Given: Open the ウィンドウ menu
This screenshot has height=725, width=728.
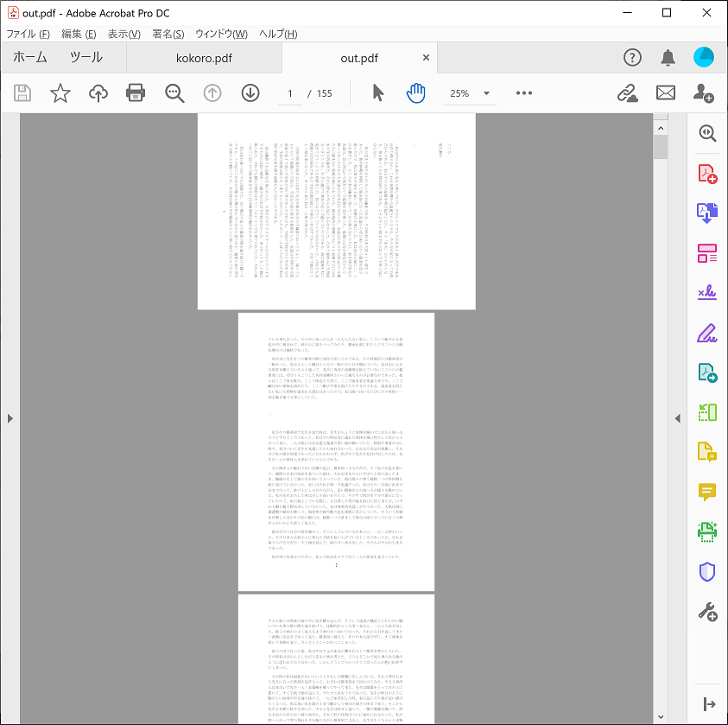Looking at the screenshot, I should click(x=221, y=34).
